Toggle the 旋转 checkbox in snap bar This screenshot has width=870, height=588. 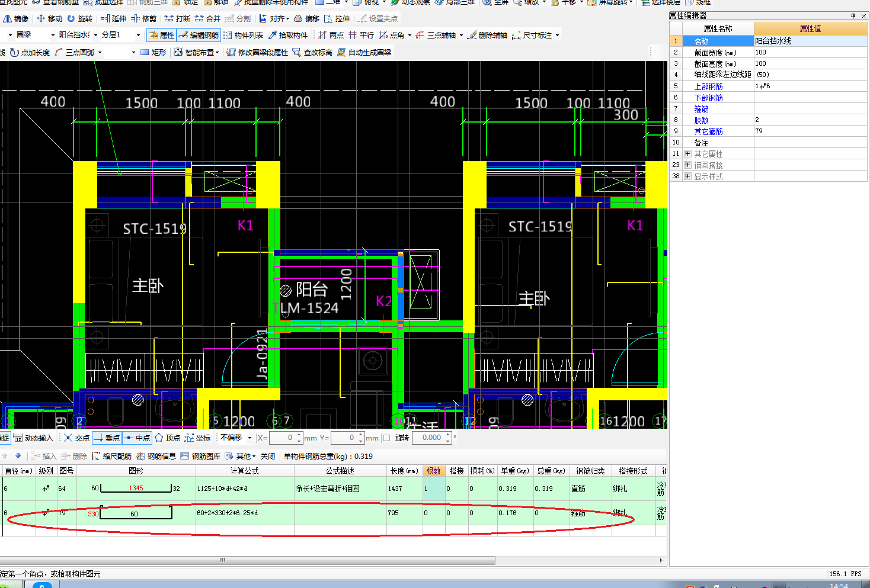[387, 438]
